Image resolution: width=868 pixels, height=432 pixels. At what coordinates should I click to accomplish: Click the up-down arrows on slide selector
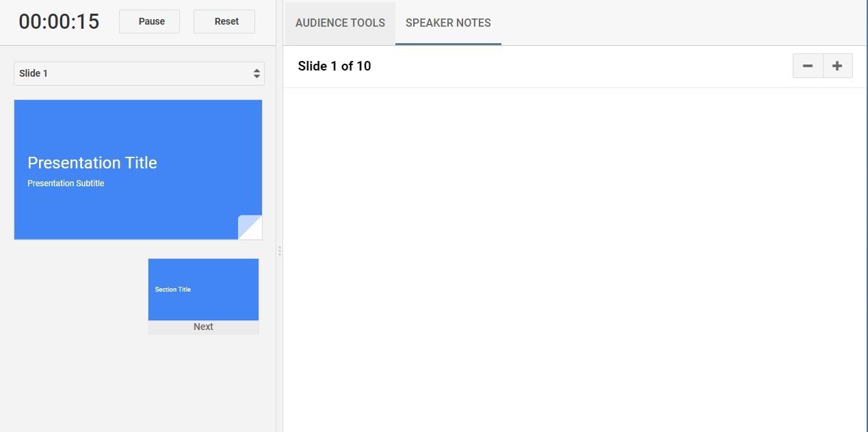tap(257, 73)
